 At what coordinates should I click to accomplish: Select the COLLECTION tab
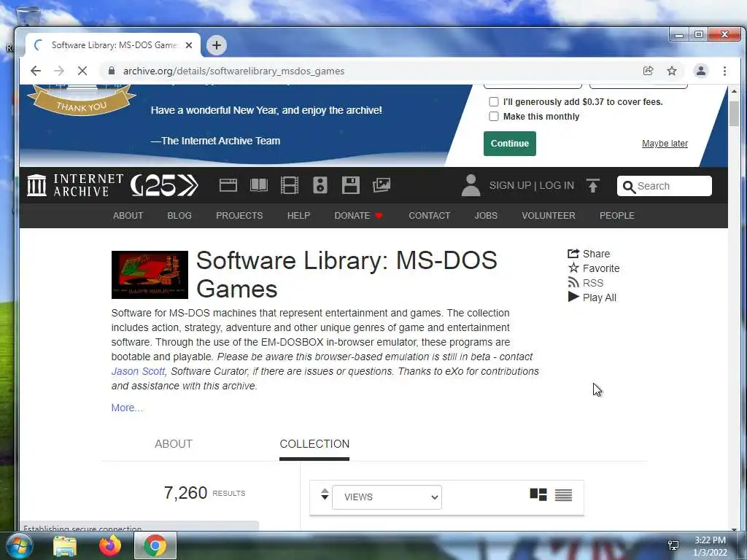pyautogui.click(x=314, y=444)
